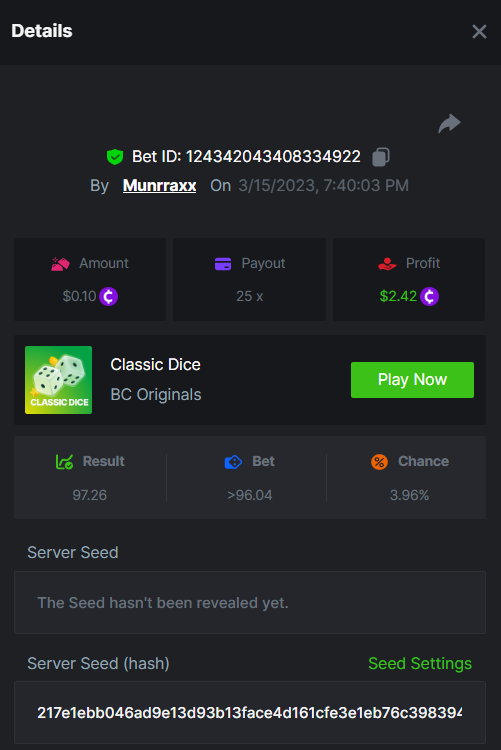
Task: Click the Result chart icon
Action: (64, 462)
